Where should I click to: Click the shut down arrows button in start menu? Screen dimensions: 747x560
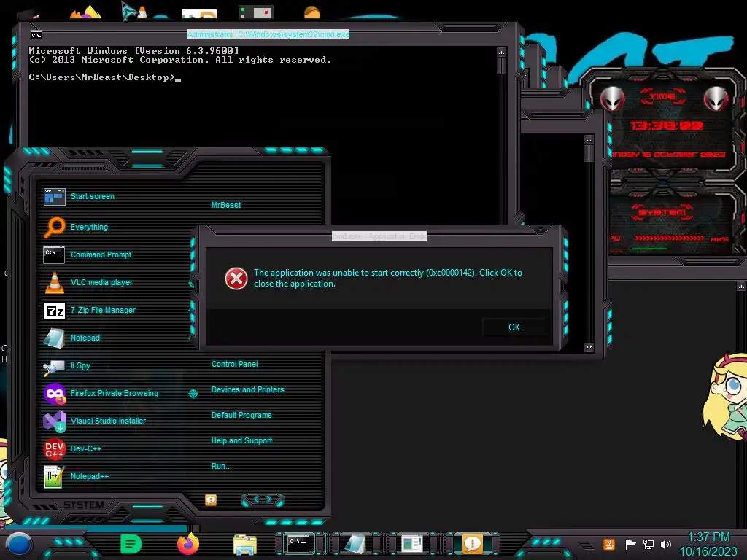[x=263, y=499]
